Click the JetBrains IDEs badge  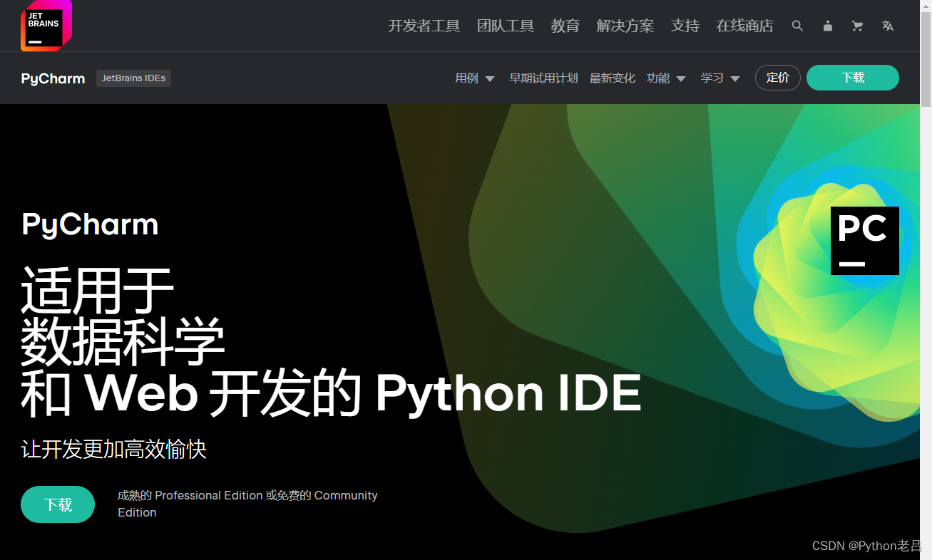click(x=133, y=78)
